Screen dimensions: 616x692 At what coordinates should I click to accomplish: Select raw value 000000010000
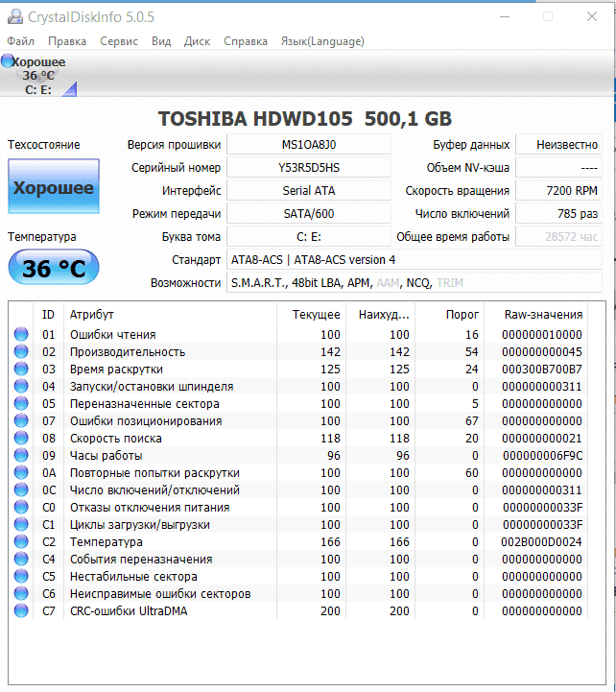542,335
